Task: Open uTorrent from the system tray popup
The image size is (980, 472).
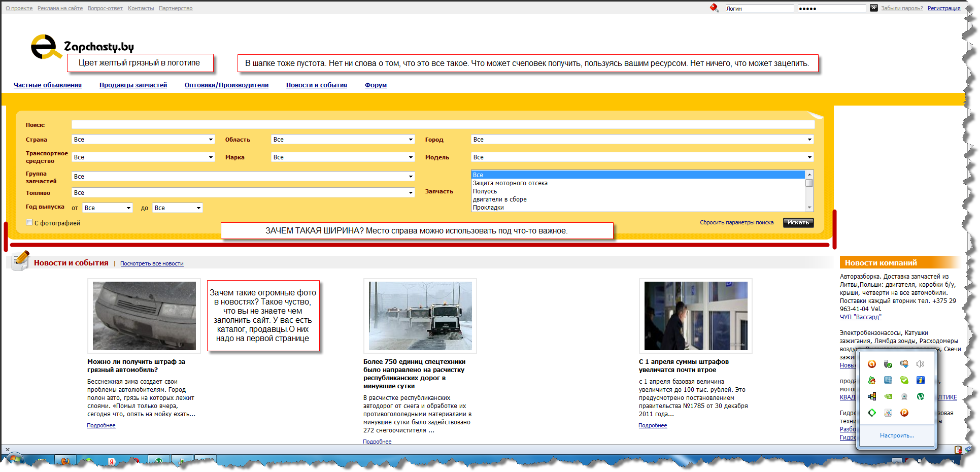Action: click(x=920, y=396)
